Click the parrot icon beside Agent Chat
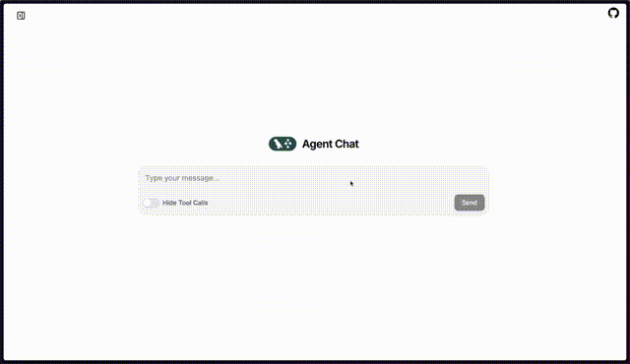This screenshot has height=364, width=630. coord(283,144)
